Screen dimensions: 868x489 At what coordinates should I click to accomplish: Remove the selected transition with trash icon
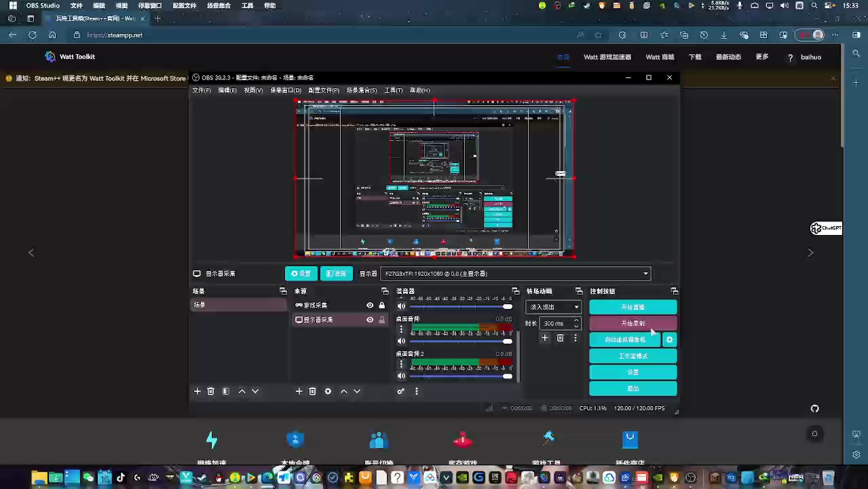point(559,338)
